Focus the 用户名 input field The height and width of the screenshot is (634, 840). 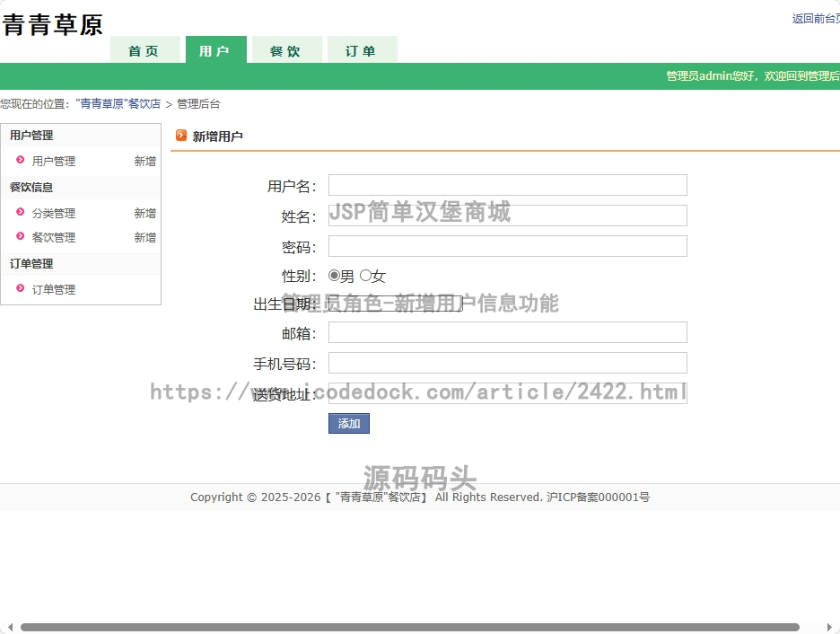pos(507,185)
